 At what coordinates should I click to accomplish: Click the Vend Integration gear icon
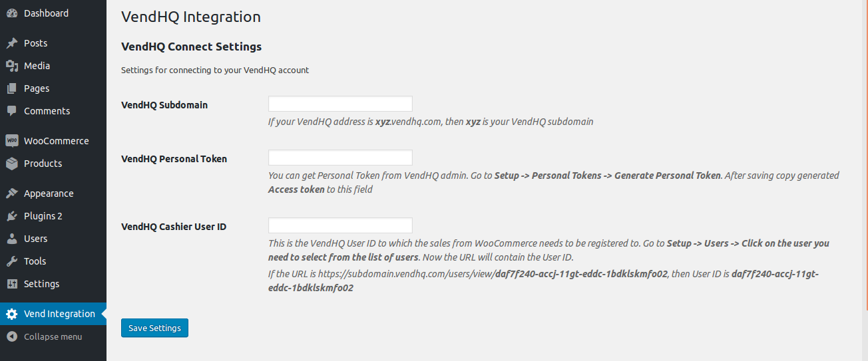(x=12, y=314)
